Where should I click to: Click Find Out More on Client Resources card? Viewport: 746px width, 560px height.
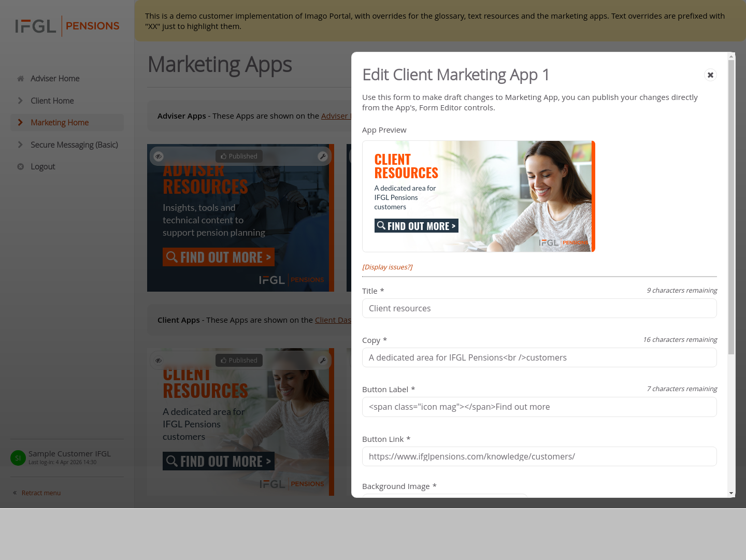coord(219,461)
